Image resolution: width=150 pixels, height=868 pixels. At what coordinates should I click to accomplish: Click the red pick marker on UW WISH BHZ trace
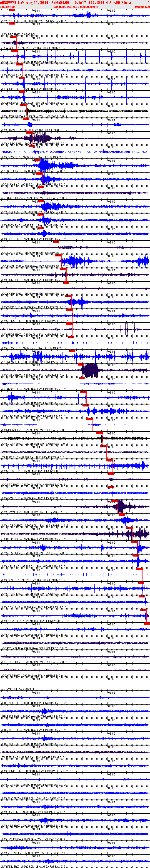81,364
